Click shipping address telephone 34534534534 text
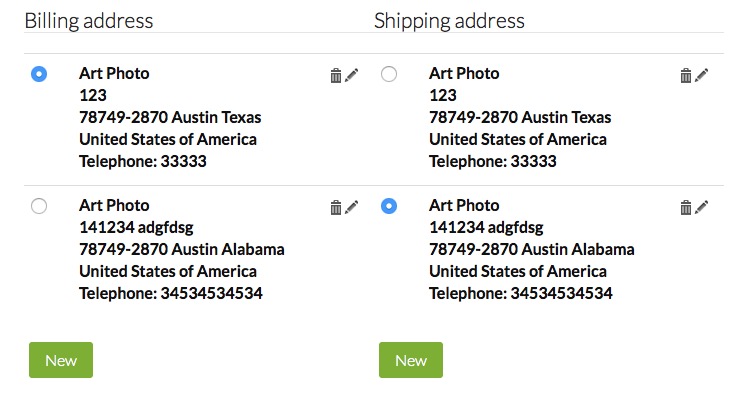Screen dimensions: 732x409 click(521, 293)
